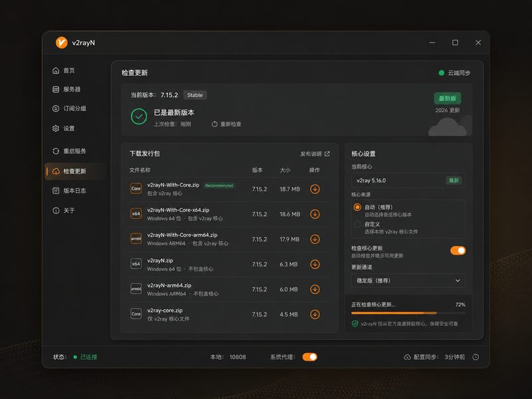Download v2rayN-arm64.zip package
The image size is (532, 399).
point(315,289)
